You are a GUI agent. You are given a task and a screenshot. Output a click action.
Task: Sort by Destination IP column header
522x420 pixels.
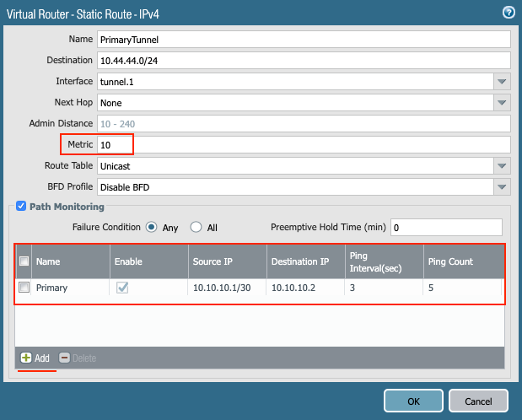pyautogui.click(x=300, y=261)
